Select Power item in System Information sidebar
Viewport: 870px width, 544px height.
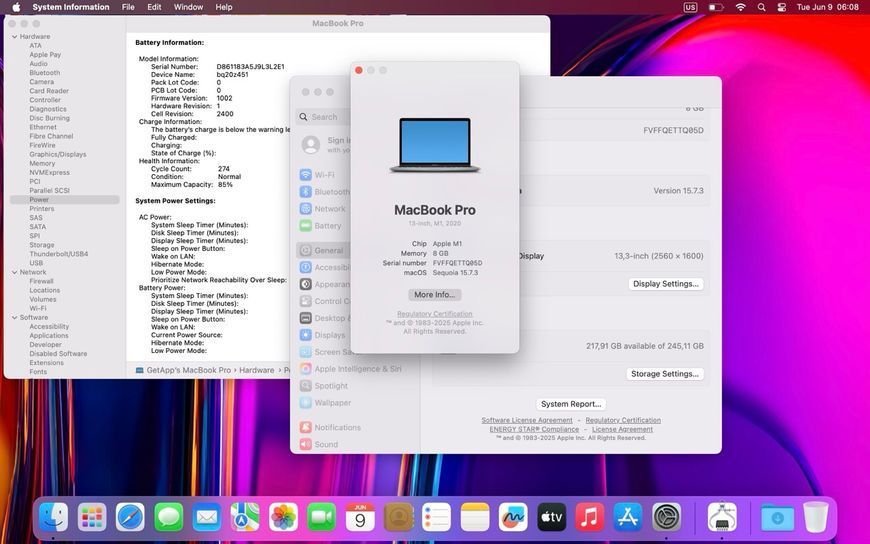coord(64,200)
